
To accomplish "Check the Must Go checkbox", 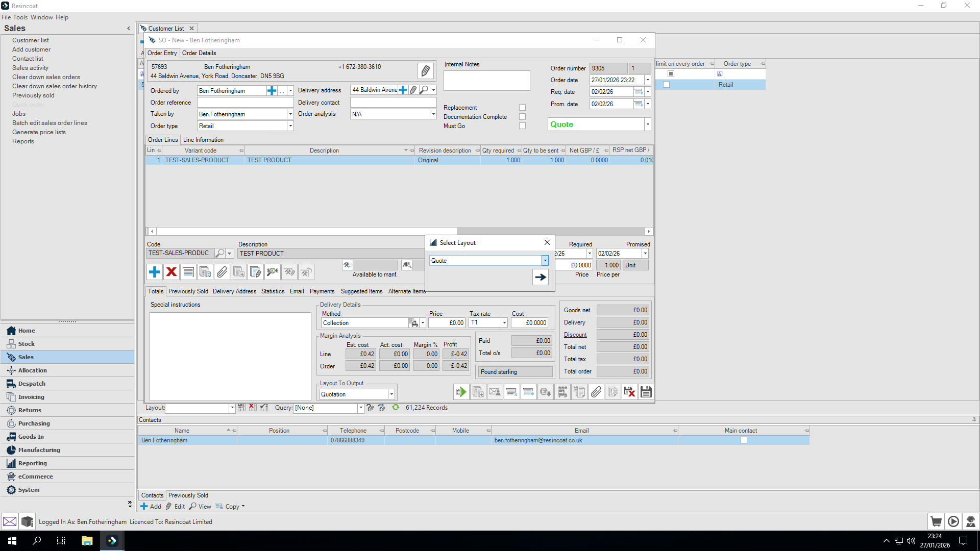I will (522, 126).
